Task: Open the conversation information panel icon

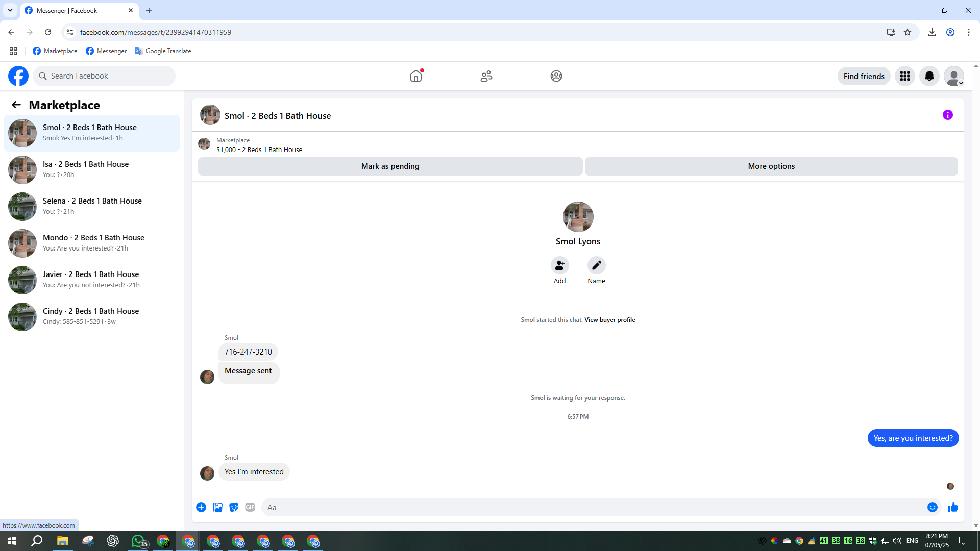Action: point(947,115)
